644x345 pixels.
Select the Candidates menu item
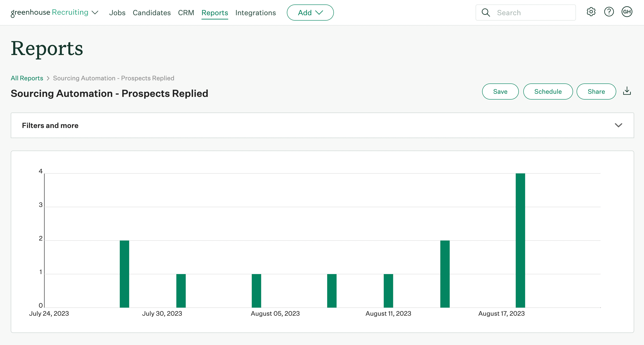(x=152, y=12)
